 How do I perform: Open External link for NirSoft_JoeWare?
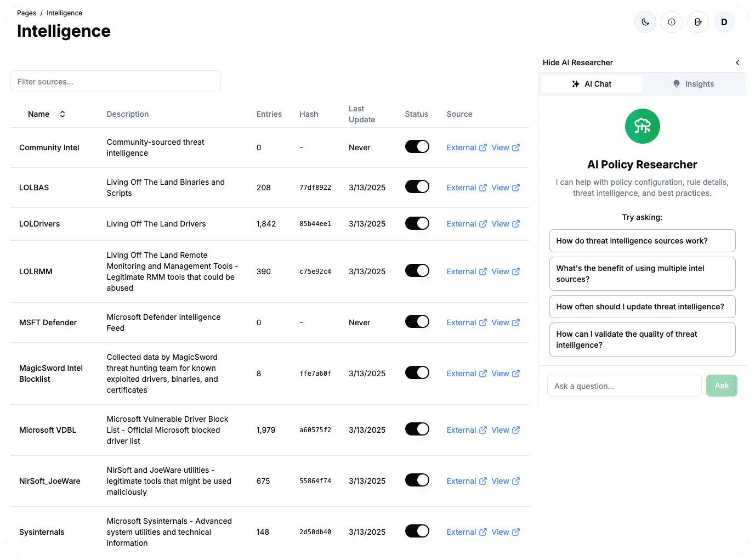pos(467,481)
